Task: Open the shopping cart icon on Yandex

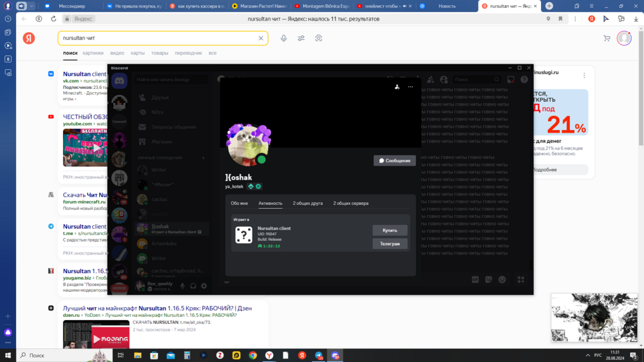Action: click(607, 38)
